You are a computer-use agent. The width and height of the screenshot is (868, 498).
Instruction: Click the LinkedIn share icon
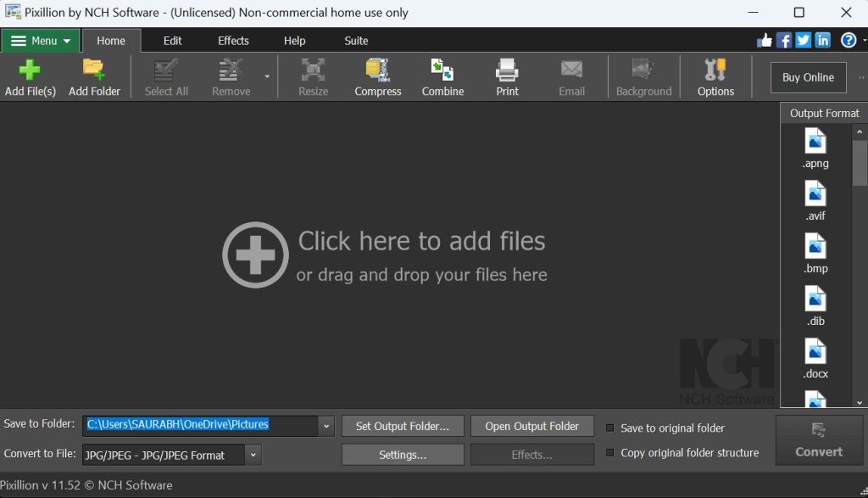(x=822, y=41)
